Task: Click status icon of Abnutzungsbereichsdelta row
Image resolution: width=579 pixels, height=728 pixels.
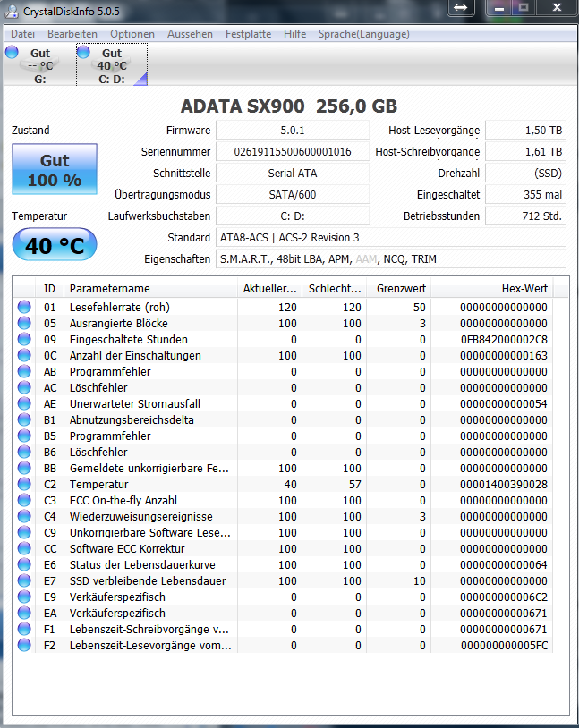Action: coord(24,419)
